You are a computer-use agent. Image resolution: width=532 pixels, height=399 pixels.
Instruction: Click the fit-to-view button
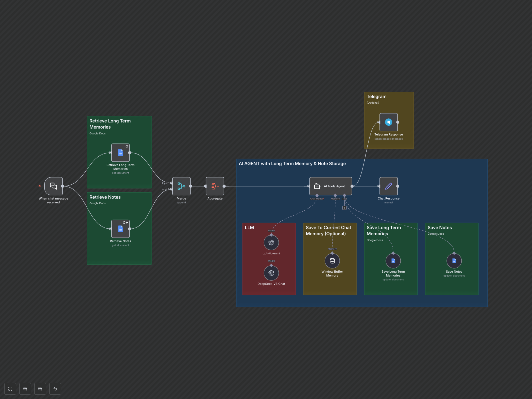tap(10, 389)
